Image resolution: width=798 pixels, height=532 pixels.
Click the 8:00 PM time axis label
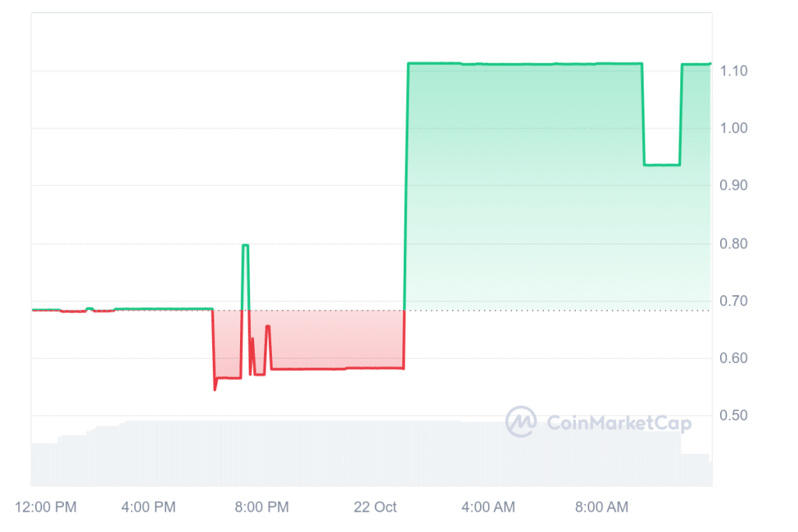263,507
